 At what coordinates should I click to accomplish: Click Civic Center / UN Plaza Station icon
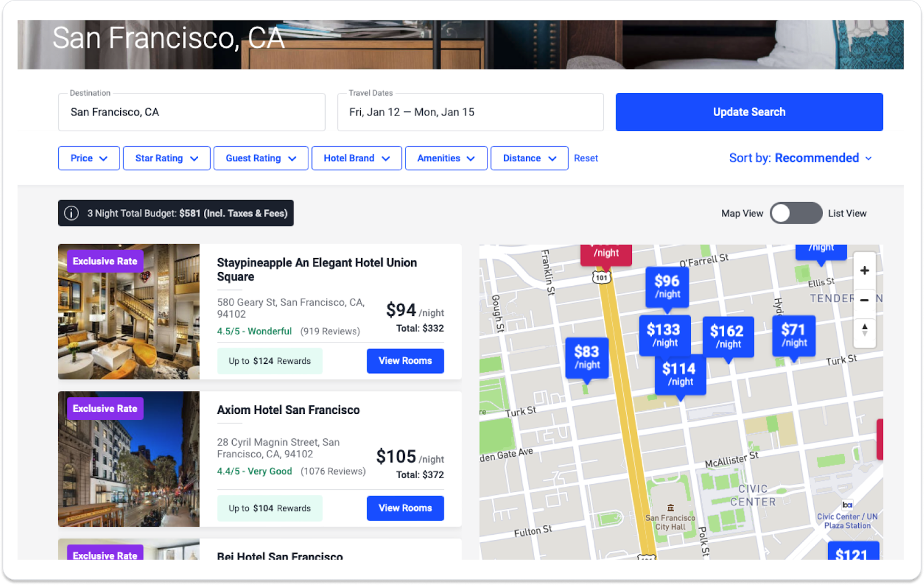[x=847, y=505]
